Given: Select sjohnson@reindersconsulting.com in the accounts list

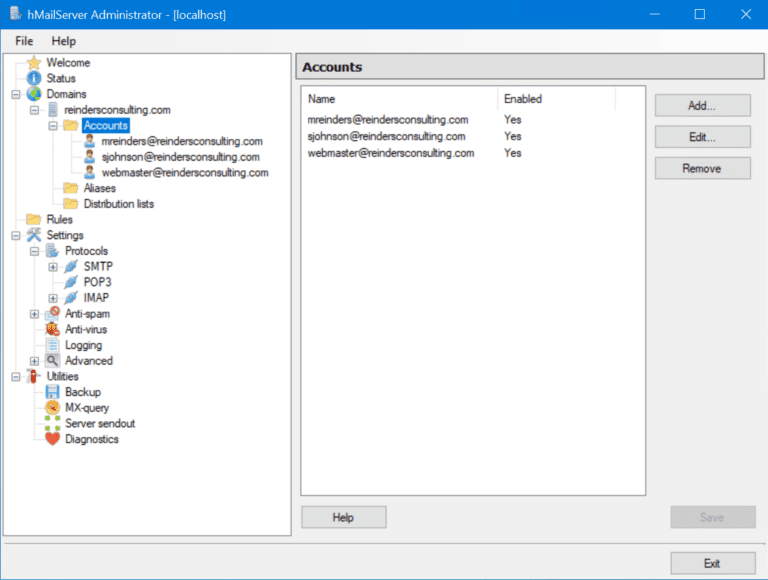Looking at the screenshot, I should [x=386, y=136].
